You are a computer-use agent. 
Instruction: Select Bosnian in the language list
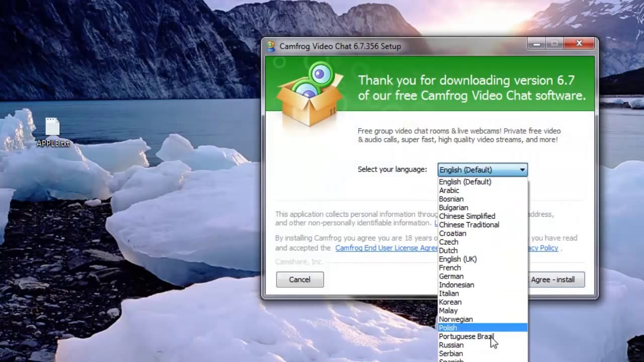click(x=483, y=199)
